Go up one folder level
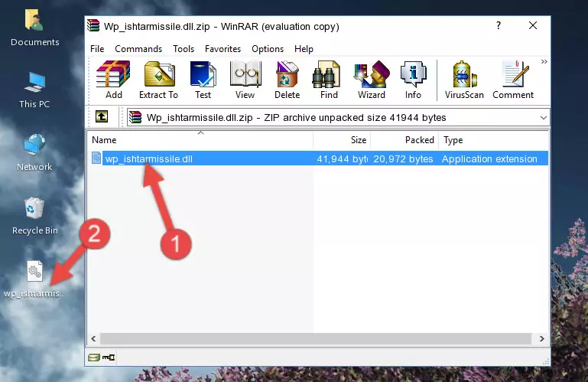Viewport: 588px width, 382px height. click(x=102, y=117)
